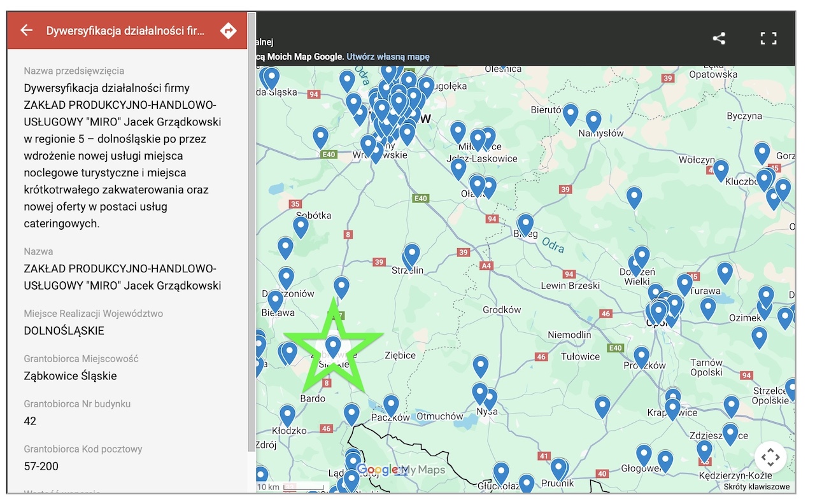Select the lone pin west of the Krapkowice label

coord(602,407)
